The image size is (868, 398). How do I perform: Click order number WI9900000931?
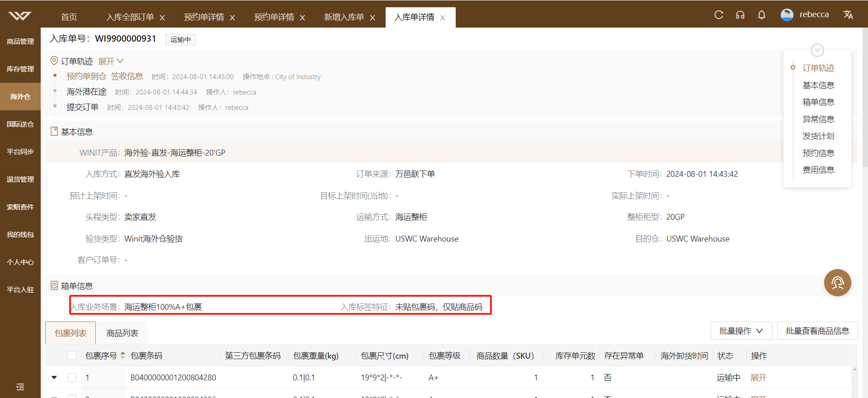coord(125,38)
